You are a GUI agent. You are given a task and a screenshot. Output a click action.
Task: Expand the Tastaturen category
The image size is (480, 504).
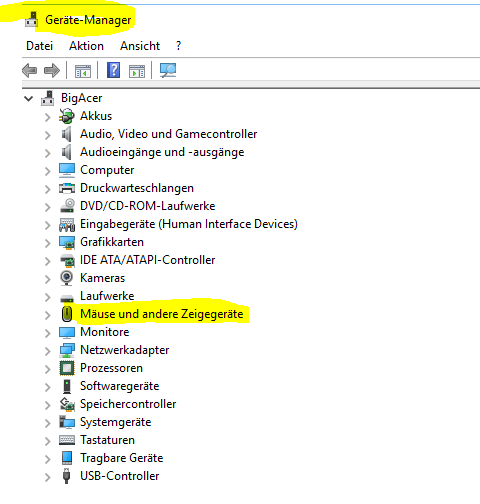[x=48, y=441]
